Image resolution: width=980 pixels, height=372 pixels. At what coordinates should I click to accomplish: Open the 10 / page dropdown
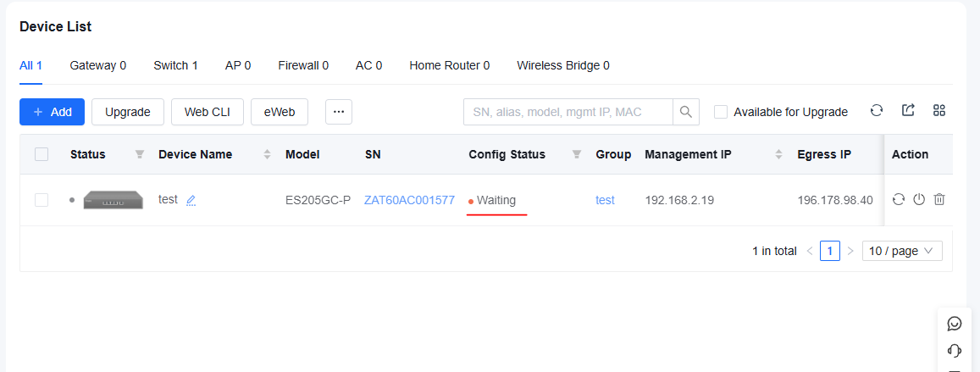click(902, 251)
